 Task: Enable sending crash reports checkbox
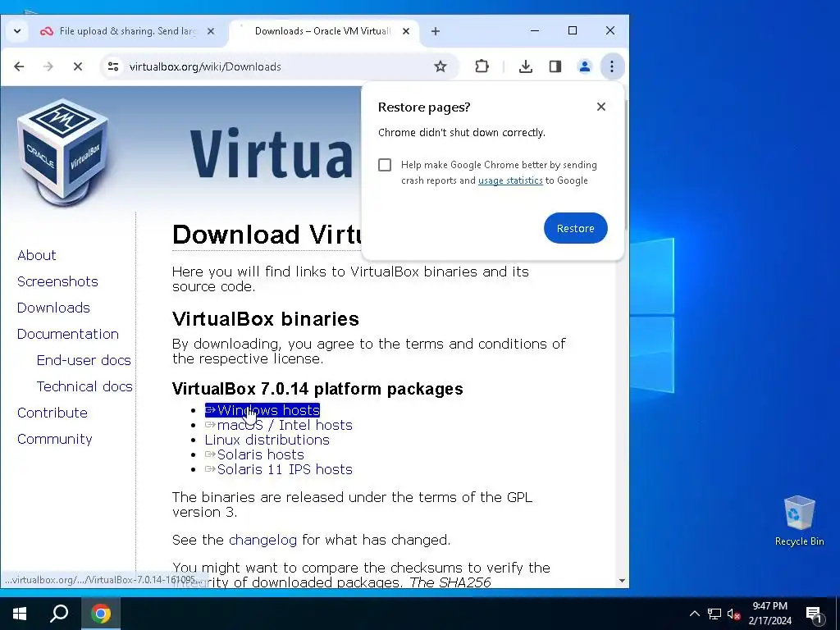[x=385, y=164]
